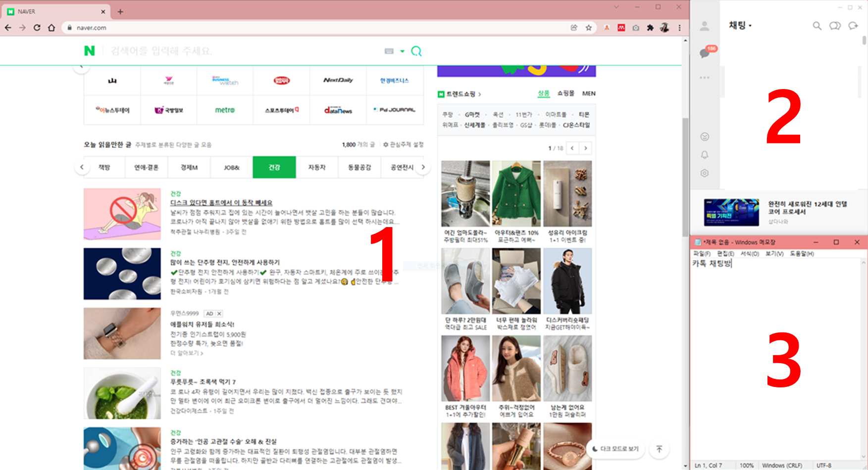Open the 11번가 shopping link
This screenshot has height=470, width=868.
[524, 114]
